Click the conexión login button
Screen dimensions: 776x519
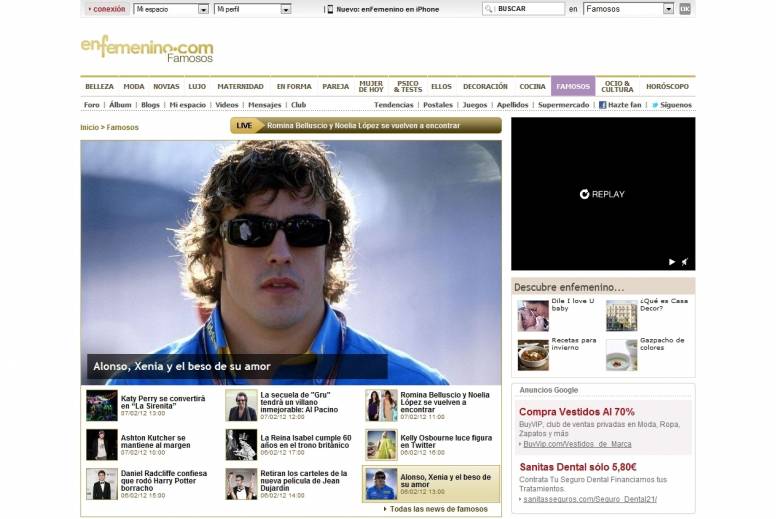pos(106,9)
